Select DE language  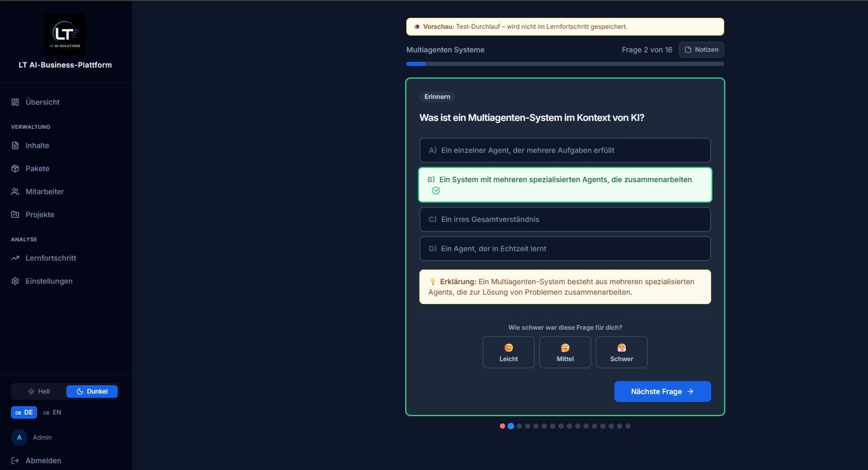click(24, 412)
